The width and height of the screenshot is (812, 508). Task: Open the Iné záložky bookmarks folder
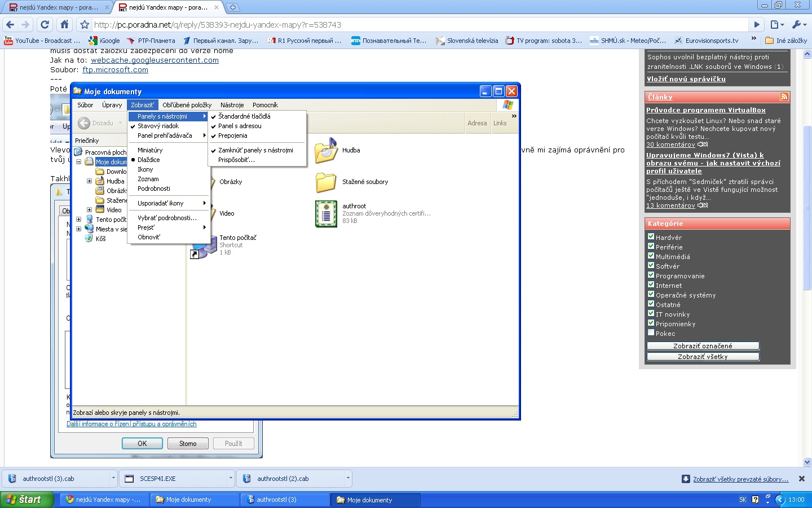tap(786, 41)
